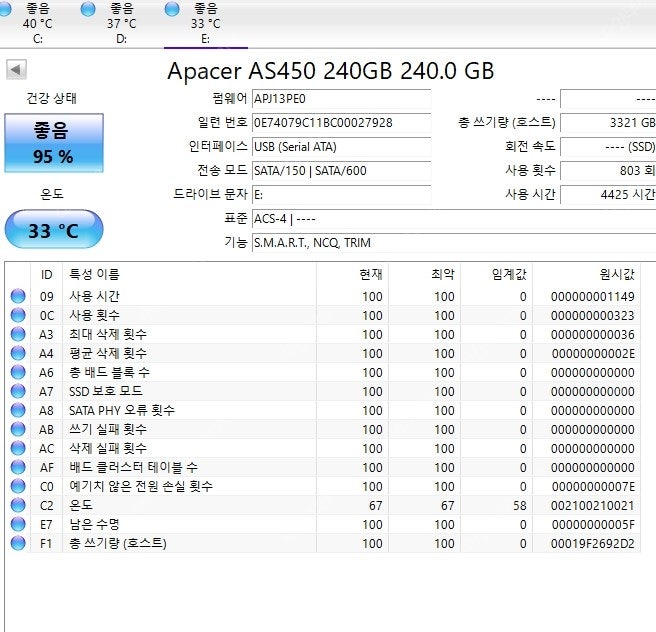656x632 pixels.
Task: Click the features field S.M.A.R.T., NCQ, TRIM
Action: tap(454, 243)
